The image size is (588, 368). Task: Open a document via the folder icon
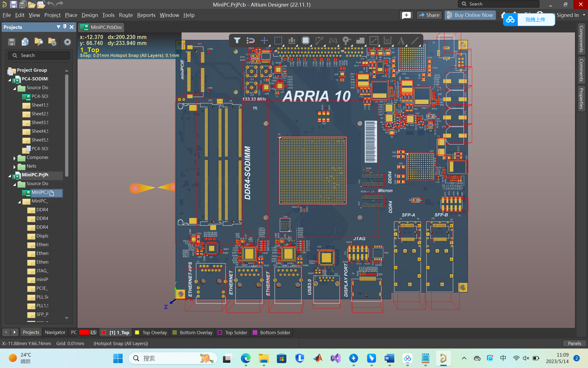click(32, 4)
